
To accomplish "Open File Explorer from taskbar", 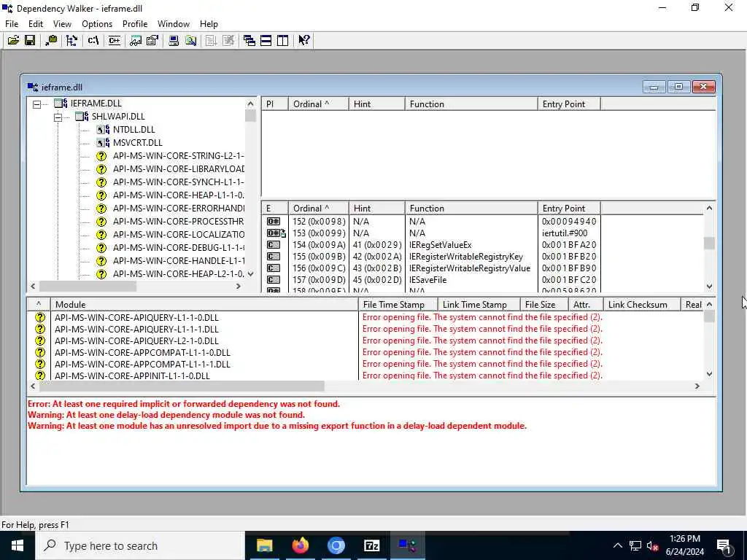I will pyautogui.click(x=264, y=545).
